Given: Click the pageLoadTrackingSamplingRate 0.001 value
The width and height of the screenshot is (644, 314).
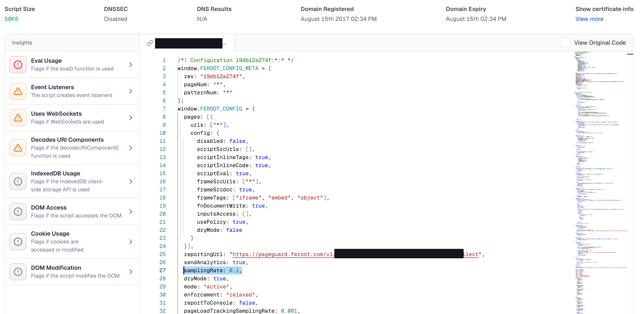Looking at the screenshot, I should [x=289, y=311].
